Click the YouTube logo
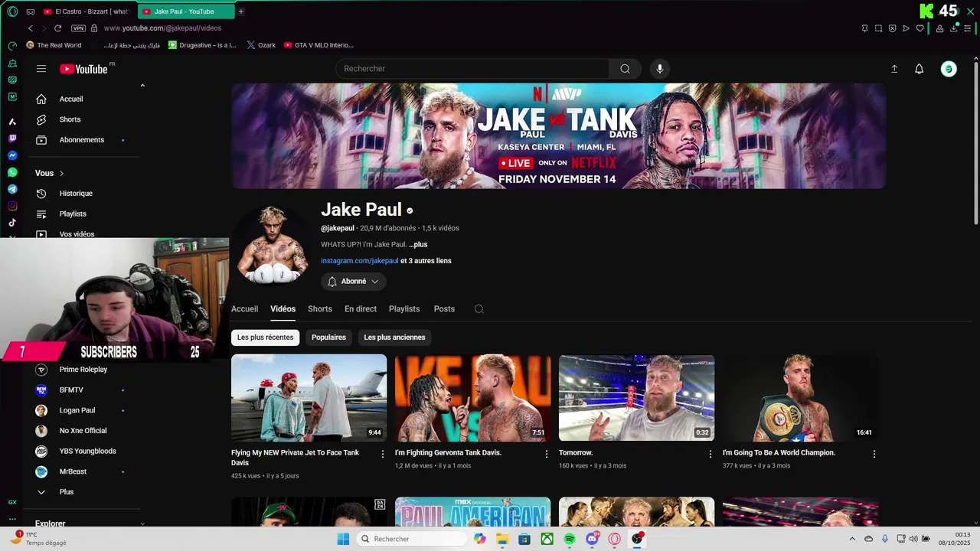This screenshot has height=551, width=980. pyautogui.click(x=84, y=69)
